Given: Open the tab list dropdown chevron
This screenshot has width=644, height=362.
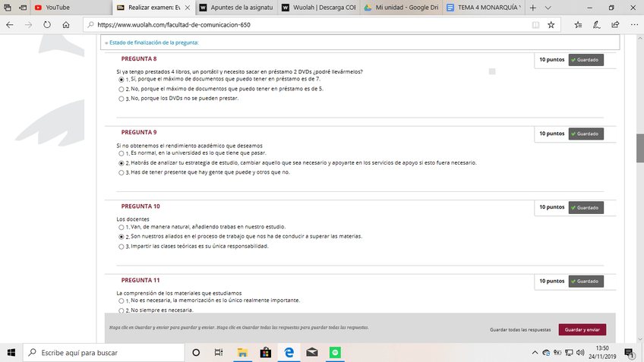Looking at the screenshot, I should tap(548, 7).
